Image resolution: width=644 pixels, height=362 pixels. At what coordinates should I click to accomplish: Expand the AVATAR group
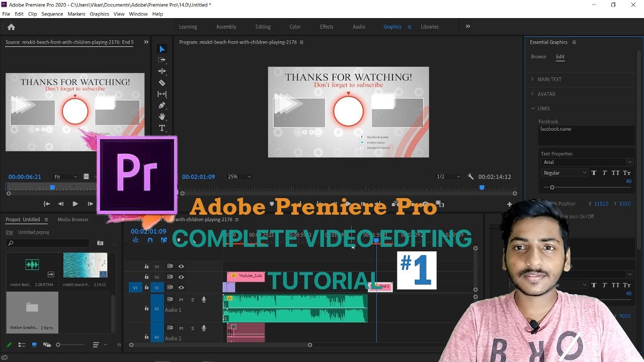[533, 94]
